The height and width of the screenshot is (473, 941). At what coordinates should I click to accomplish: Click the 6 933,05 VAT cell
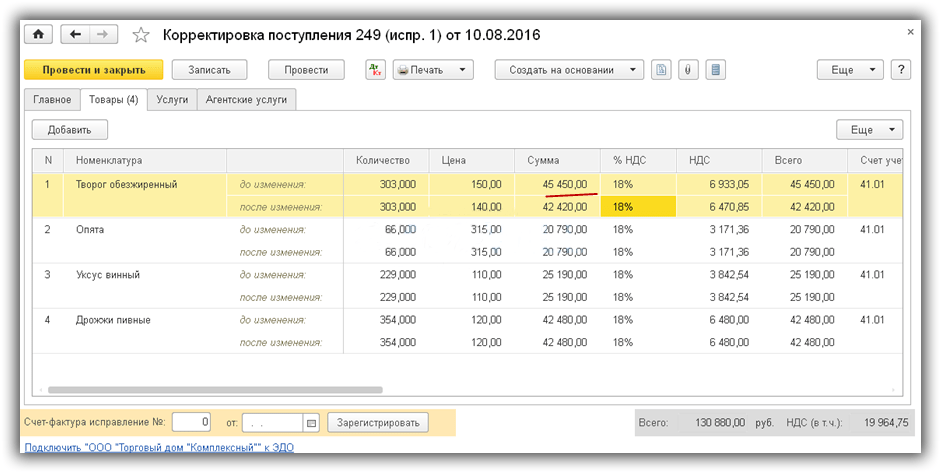[719, 185]
